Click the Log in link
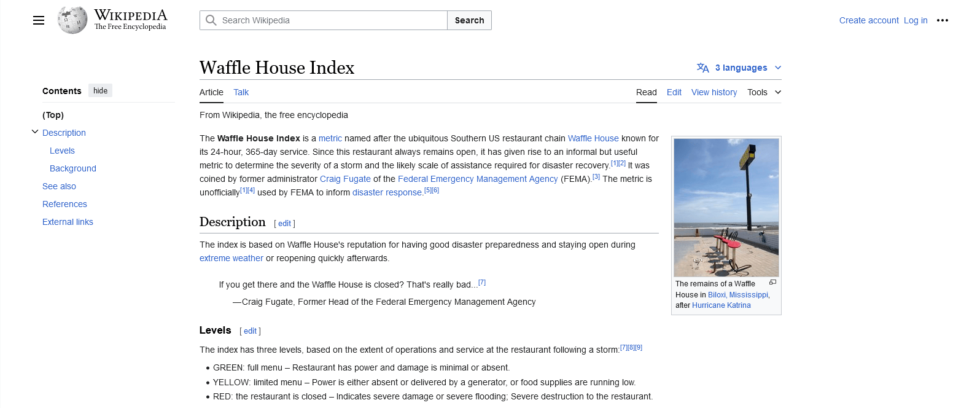The height and width of the screenshot is (408, 980). 916,20
